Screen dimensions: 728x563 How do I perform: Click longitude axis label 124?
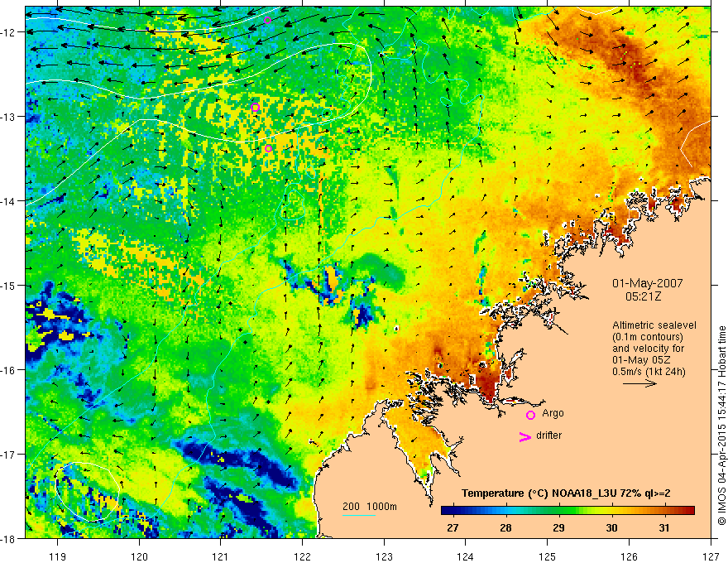pyautogui.click(x=466, y=556)
